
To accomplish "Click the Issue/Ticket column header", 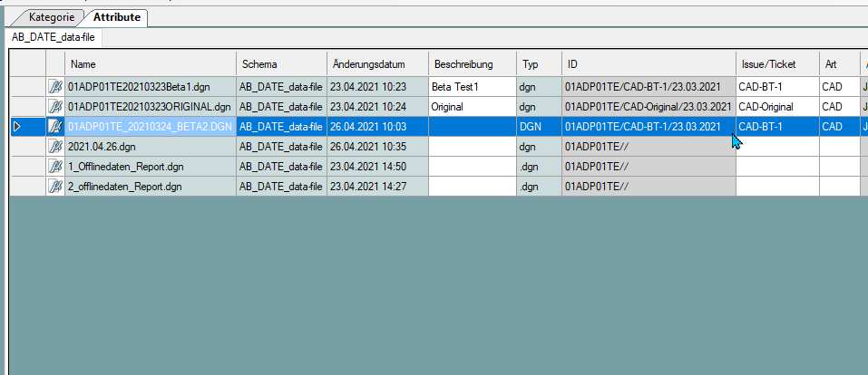I will coord(778,64).
